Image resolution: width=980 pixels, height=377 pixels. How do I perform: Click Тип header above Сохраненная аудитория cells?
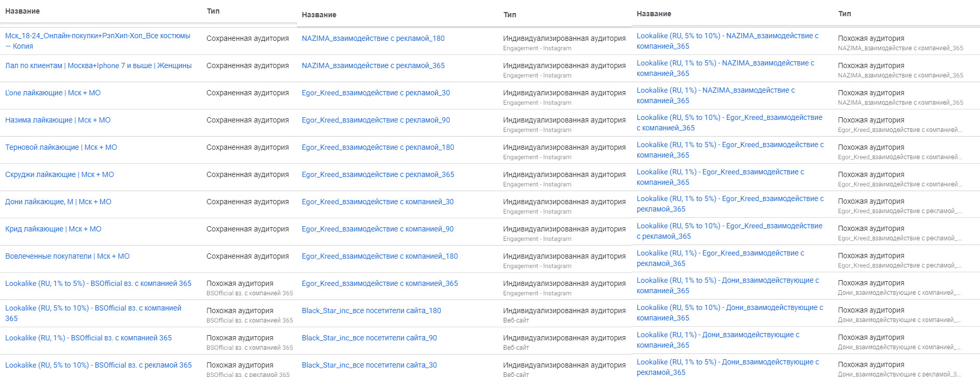213,11
